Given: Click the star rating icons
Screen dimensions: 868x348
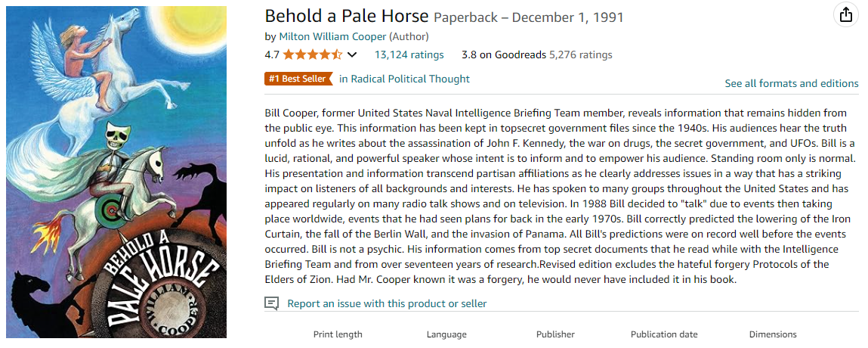Looking at the screenshot, I should [313, 54].
